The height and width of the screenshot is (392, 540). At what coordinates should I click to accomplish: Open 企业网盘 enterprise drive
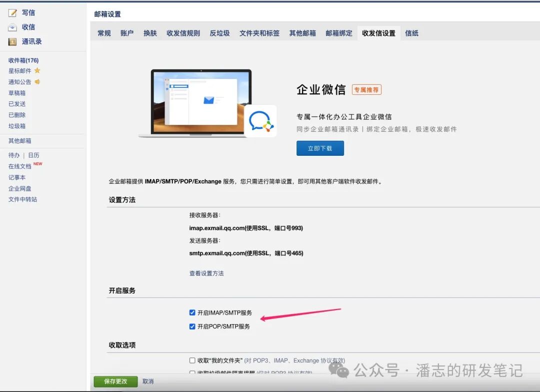click(19, 188)
